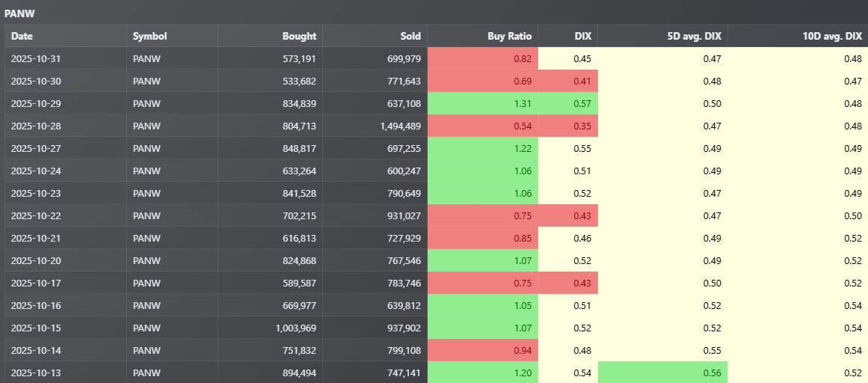Viewport: 868px width, 383px height.
Task: Select the Sold value 1,494,489
Action: click(400, 126)
